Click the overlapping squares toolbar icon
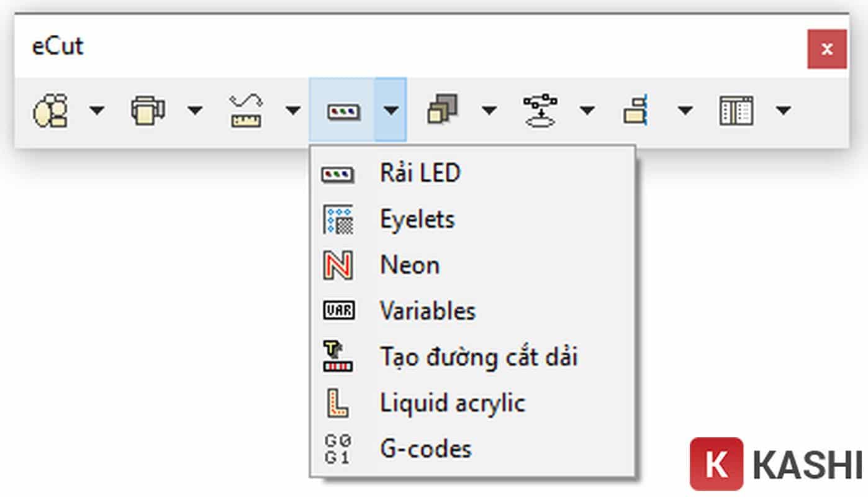 pyautogui.click(x=442, y=111)
